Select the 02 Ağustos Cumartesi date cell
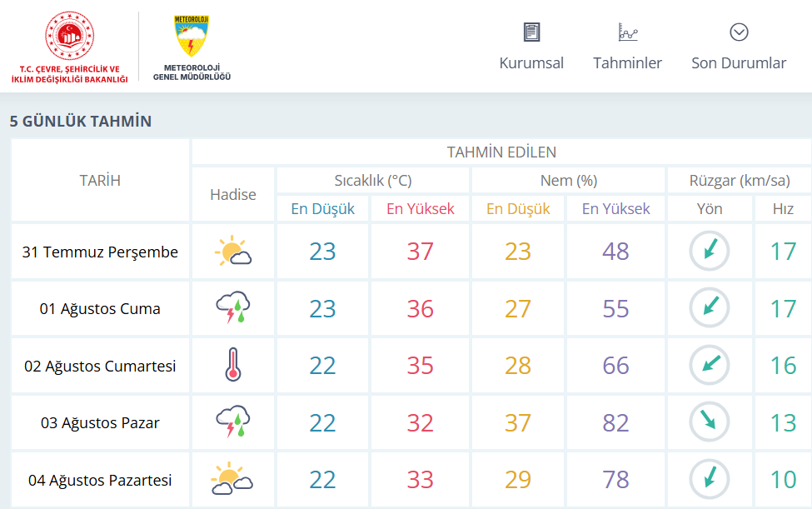The height and width of the screenshot is (509, 812). pos(100,366)
